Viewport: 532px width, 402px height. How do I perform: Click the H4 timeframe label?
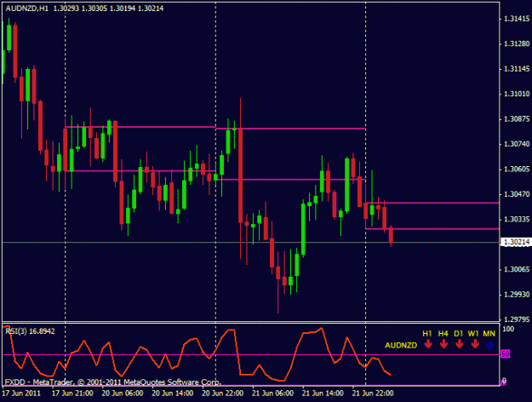click(443, 334)
